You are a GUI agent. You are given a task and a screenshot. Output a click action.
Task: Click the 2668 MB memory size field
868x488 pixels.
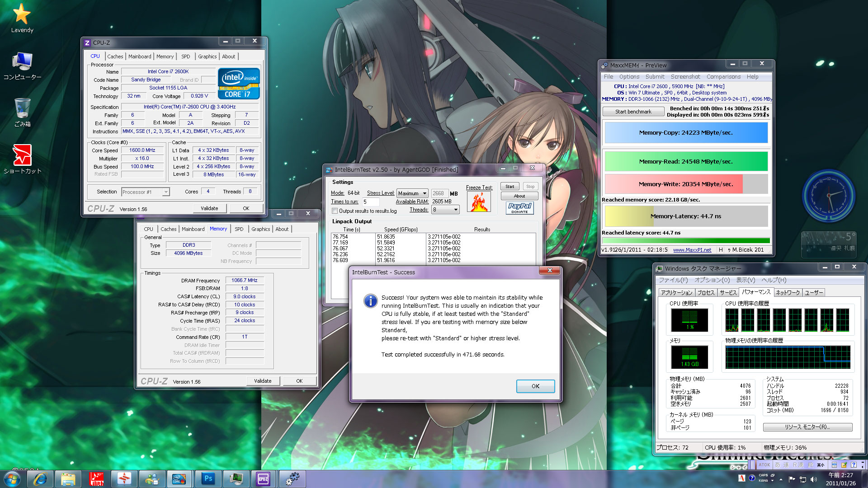pos(439,193)
